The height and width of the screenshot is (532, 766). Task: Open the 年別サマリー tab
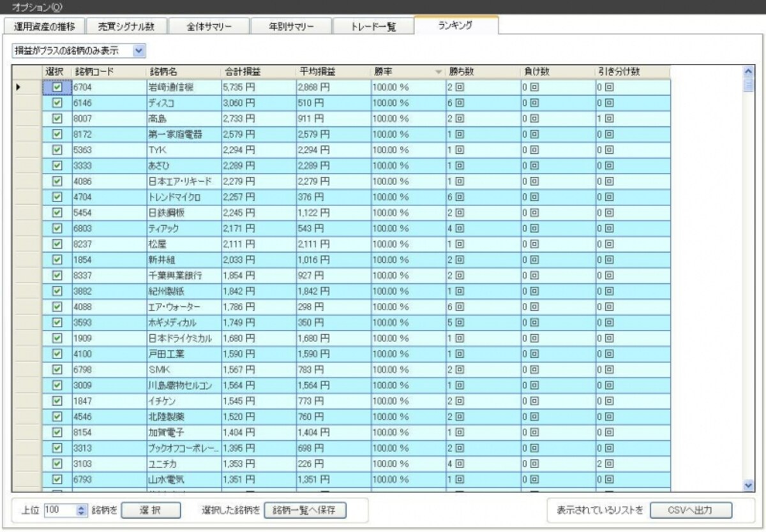(291, 27)
